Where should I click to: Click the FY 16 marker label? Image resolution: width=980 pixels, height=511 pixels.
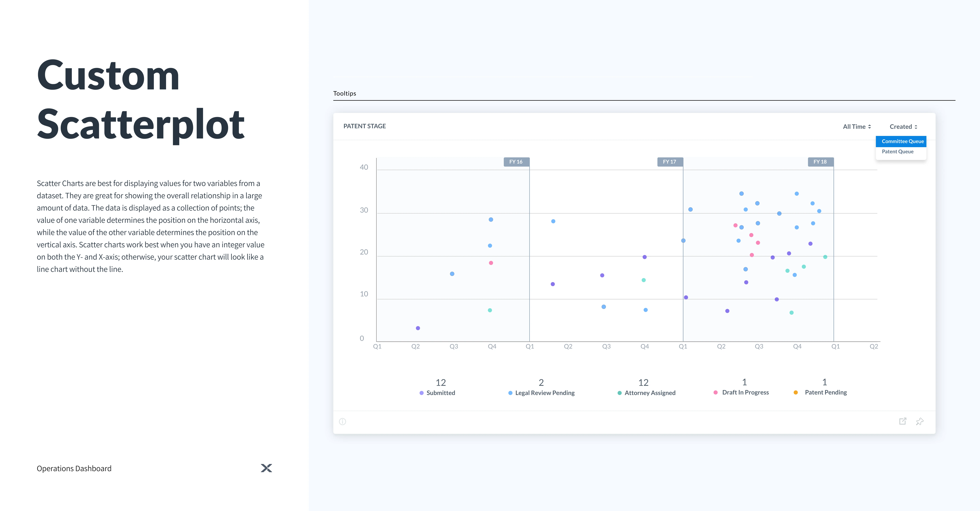coord(516,162)
